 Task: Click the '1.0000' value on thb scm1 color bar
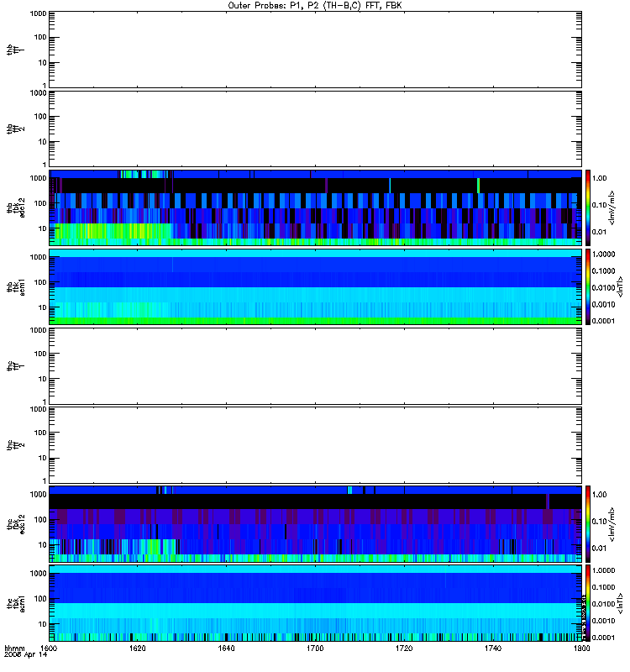(x=603, y=255)
